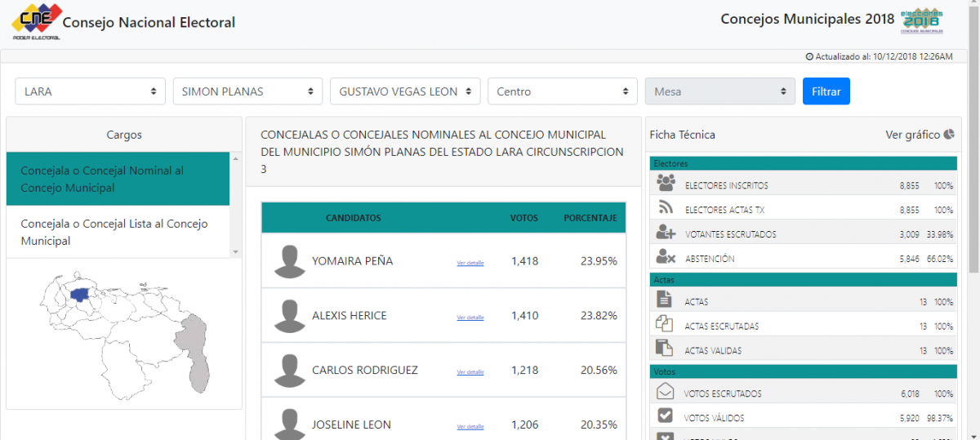Open the GUSTAVO VEGAS LEON parish dropdown
Screen dimensions: 980x440
[x=405, y=91]
